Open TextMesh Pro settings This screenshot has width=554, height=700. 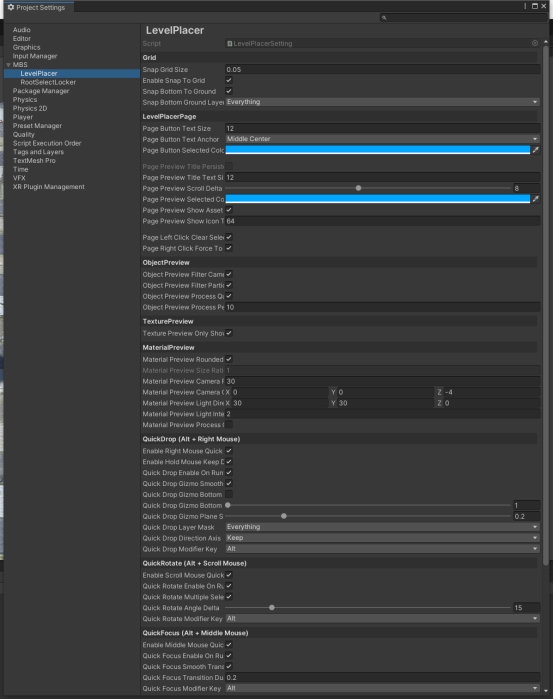(x=34, y=161)
